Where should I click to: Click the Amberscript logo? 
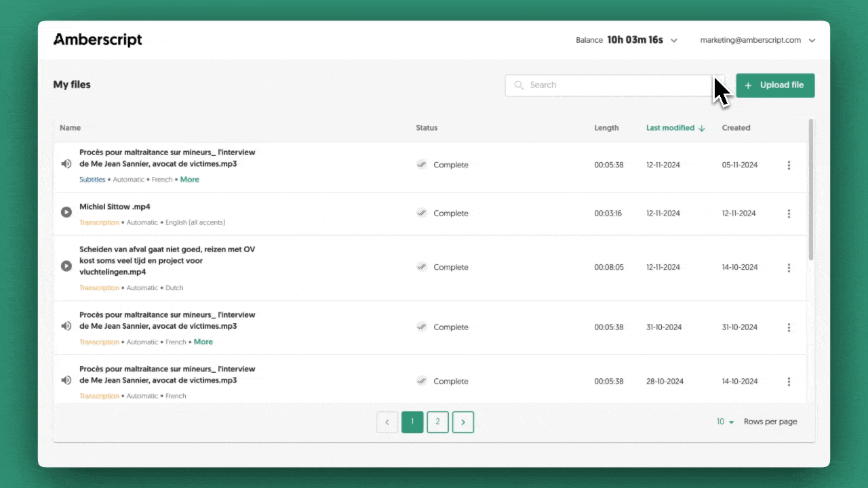tap(98, 40)
